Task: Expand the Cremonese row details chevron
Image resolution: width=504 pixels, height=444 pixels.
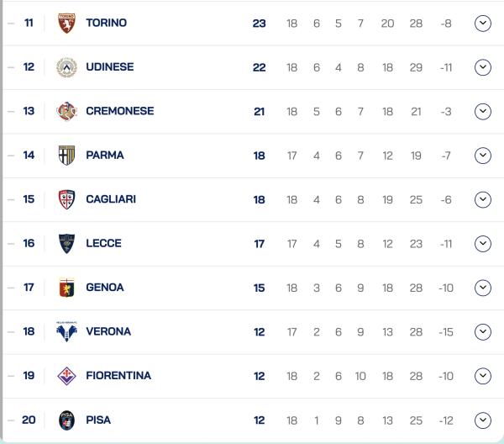Action: pyautogui.click(x=482, y=111)
